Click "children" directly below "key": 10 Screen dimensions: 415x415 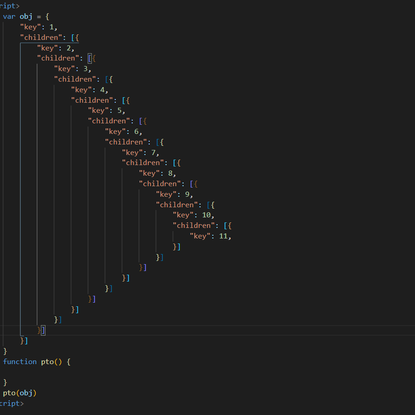click(x=194, y=226)
